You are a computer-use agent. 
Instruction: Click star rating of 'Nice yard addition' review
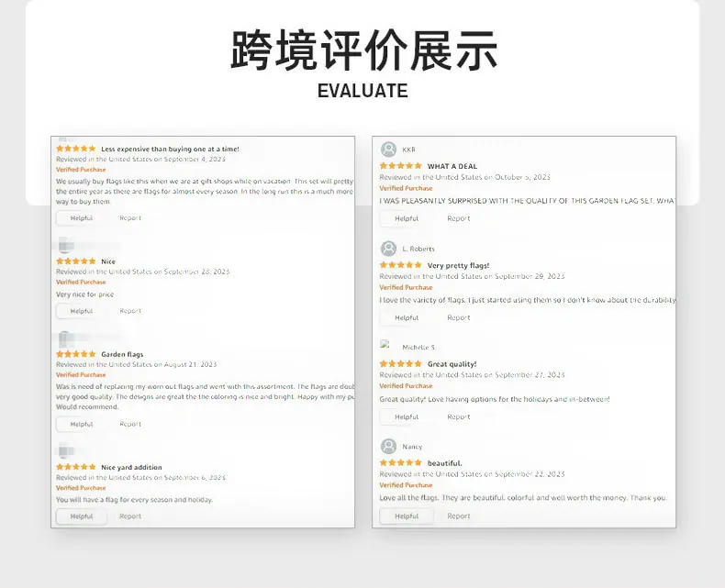[x=76, y=467]
